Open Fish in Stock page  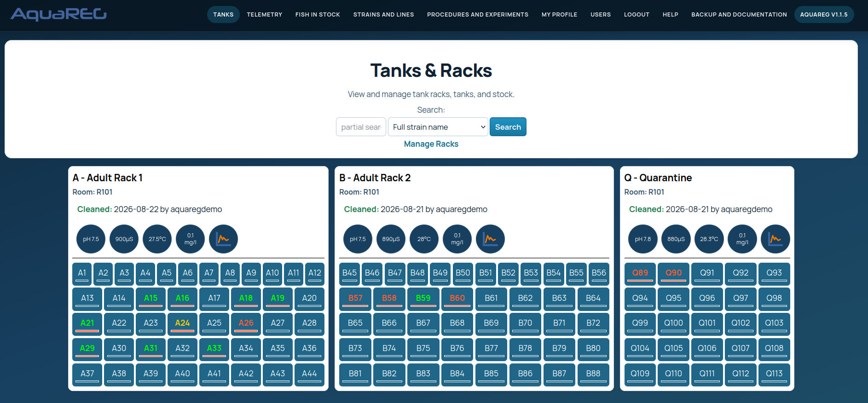click(x=318, y=15)
